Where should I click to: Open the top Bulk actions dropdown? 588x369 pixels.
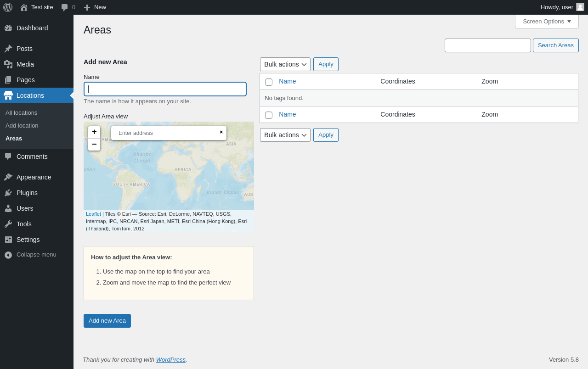click(285, 64)
